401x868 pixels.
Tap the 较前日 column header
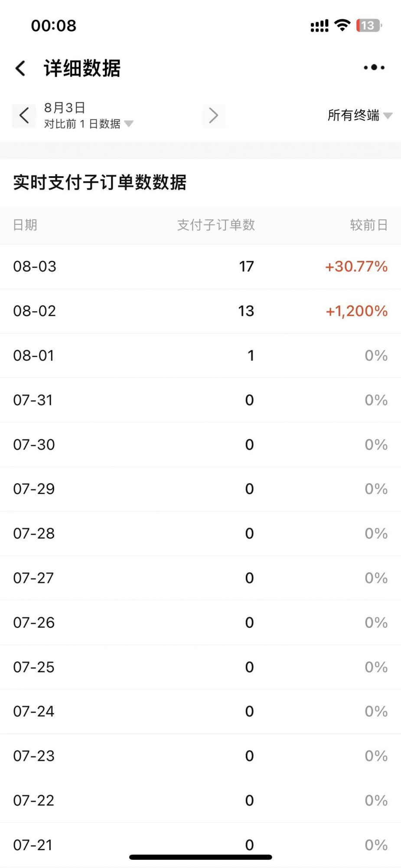click(368, 225)
